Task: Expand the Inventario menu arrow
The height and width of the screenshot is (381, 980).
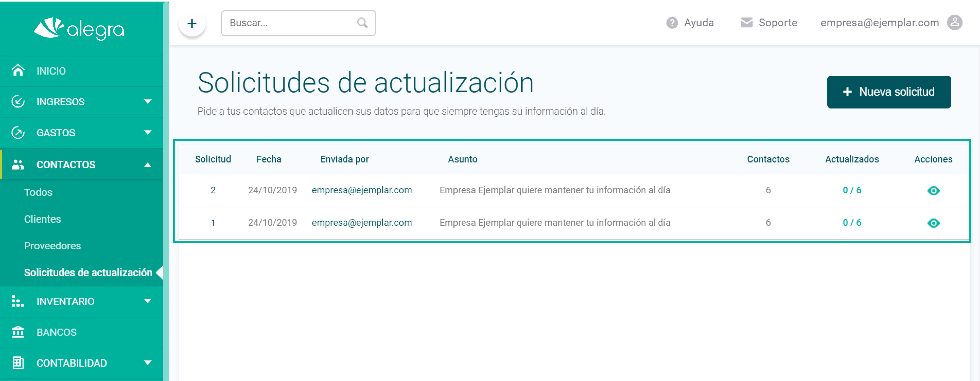Action: pyautogui.click(x=148, y=301)
